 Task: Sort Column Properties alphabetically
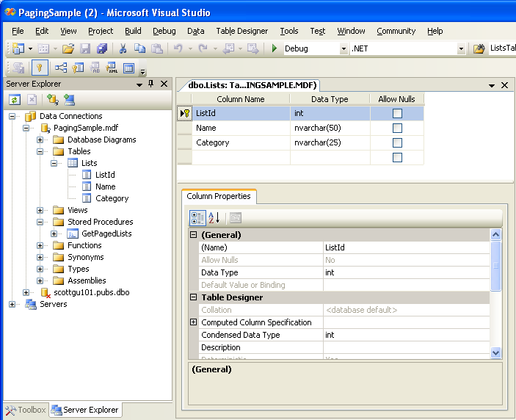[x=214, y=218]
